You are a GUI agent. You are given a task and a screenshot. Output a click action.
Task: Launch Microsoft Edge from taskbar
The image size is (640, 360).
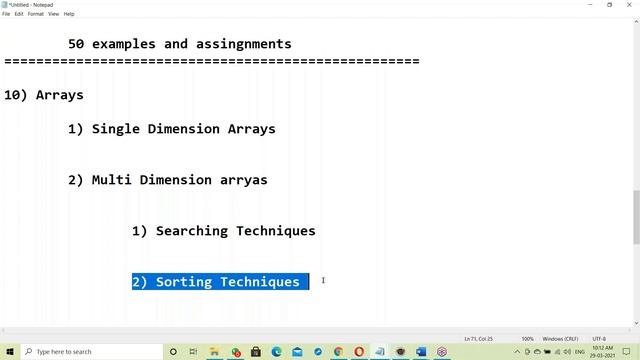[x=276, y=351]
